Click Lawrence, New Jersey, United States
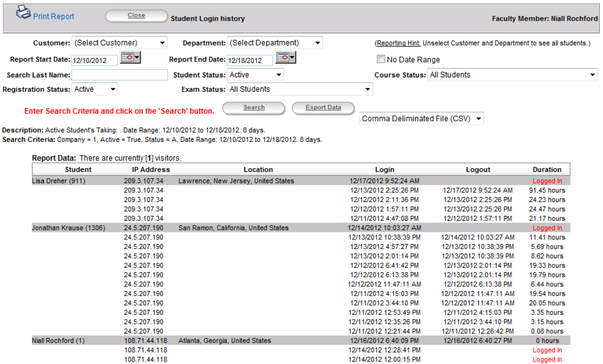603x364 pixels. point(236,181)
